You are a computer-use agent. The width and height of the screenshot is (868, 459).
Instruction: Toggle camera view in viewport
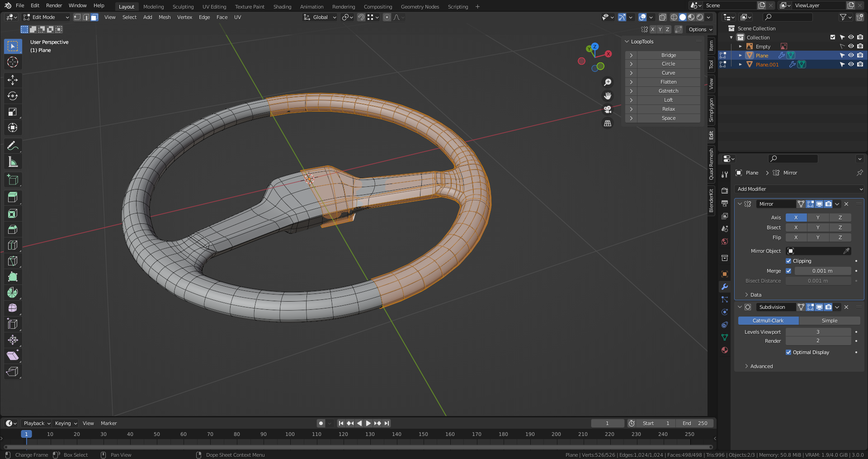(x=608, y=109)
